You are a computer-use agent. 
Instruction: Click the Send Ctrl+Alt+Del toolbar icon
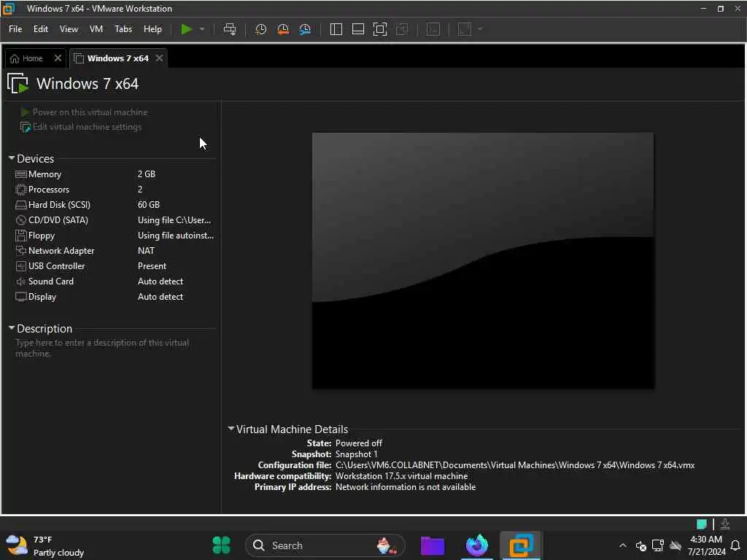click(x=230, y=29)
